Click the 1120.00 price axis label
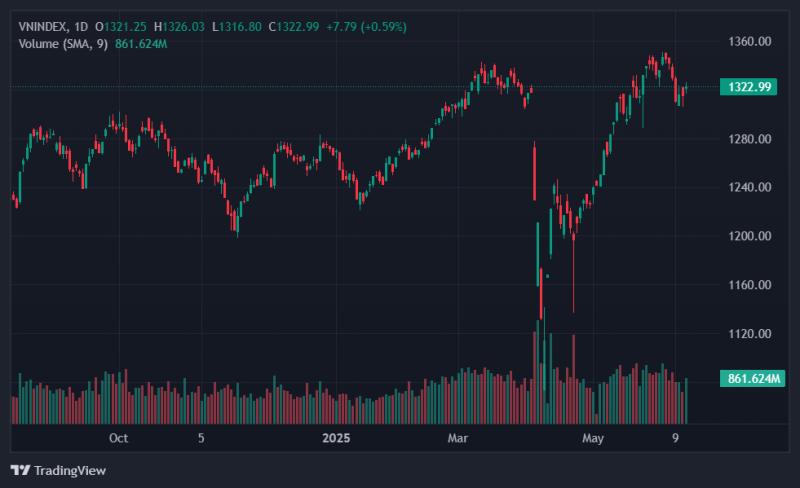 [749, 334]
